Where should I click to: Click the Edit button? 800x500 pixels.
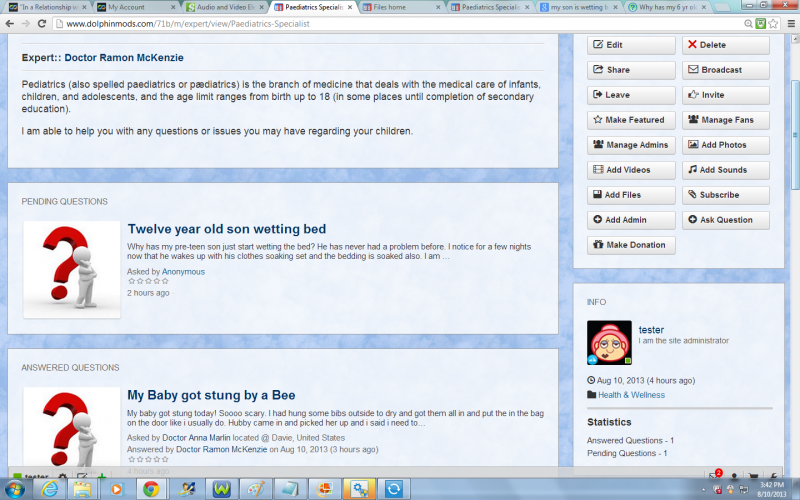click(631, 45)
